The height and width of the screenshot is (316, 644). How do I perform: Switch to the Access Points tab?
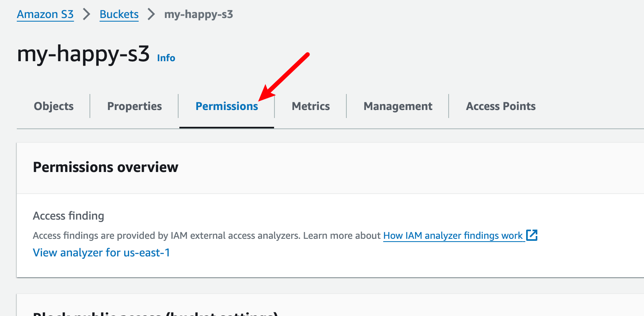coord(501,106)
